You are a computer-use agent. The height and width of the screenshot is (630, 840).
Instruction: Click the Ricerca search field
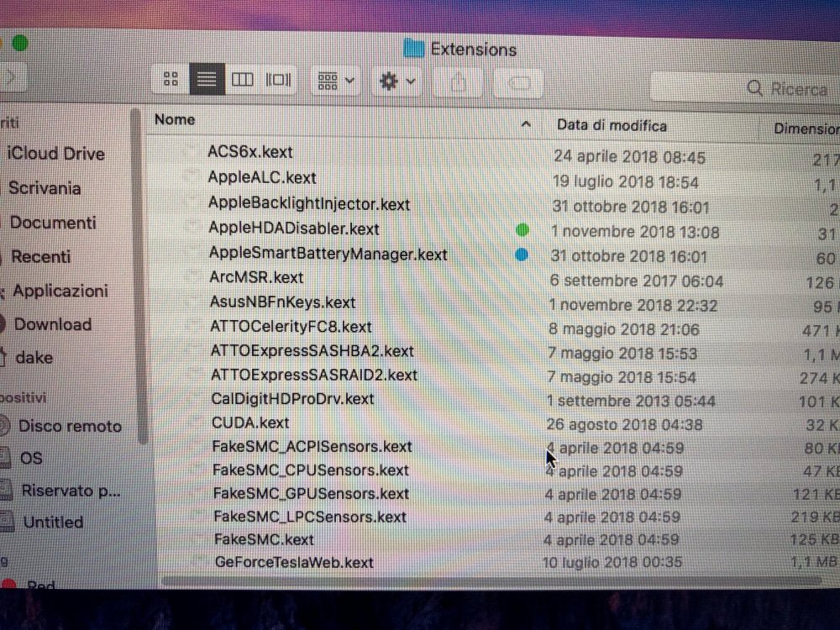click(x=745, y=88)
